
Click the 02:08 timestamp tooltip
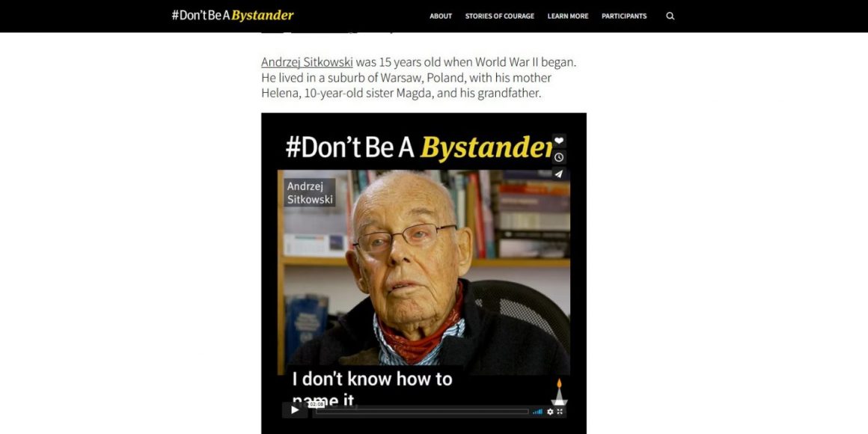317,405
